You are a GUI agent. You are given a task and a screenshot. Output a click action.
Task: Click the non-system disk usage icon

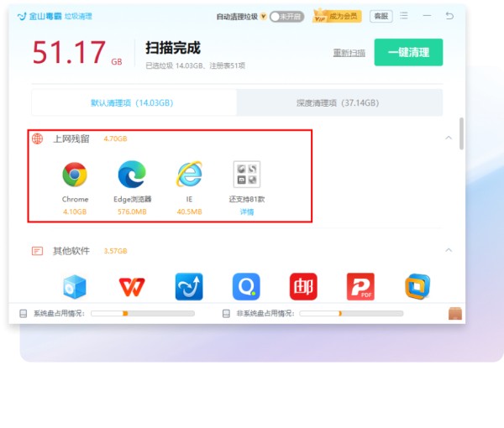coord(226,313)
